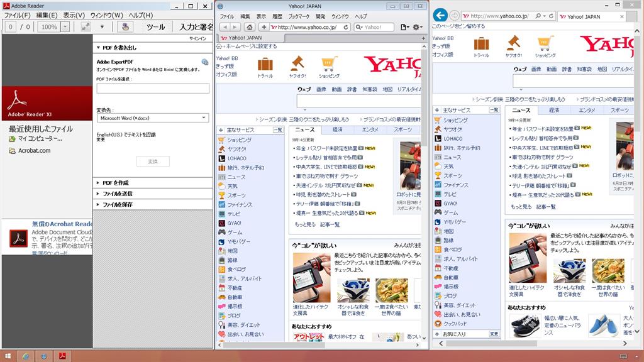Click forward arrow in middle browser toolbar
This screenshot has height=362, width=644.
(x=235, y=27)
